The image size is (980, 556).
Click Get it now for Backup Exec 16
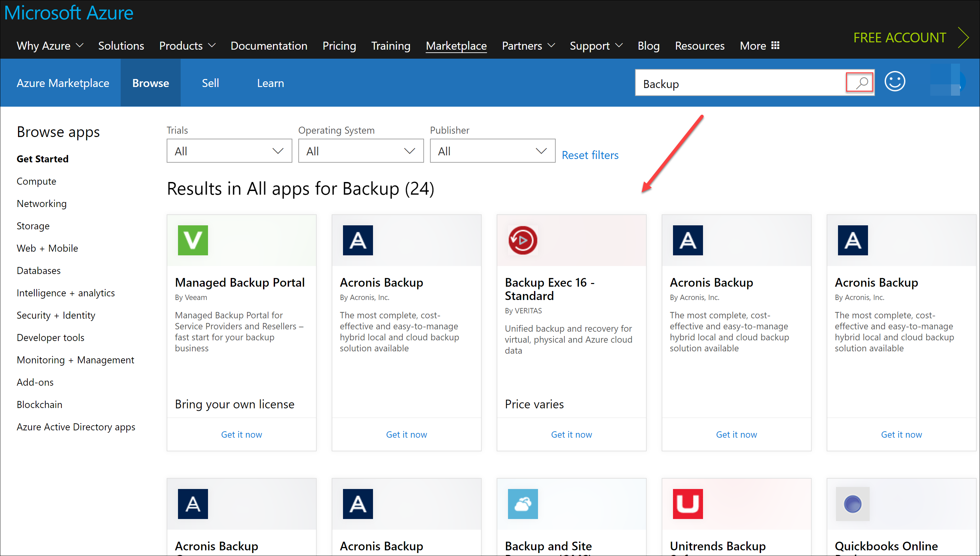[571, 434]
